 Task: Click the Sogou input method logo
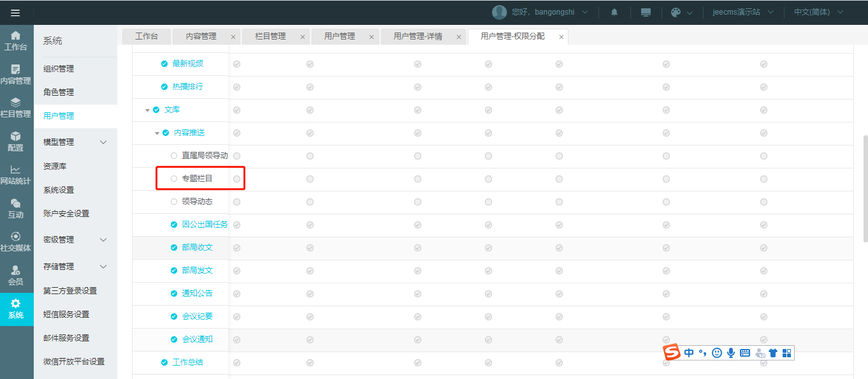(x=672, y=352)
